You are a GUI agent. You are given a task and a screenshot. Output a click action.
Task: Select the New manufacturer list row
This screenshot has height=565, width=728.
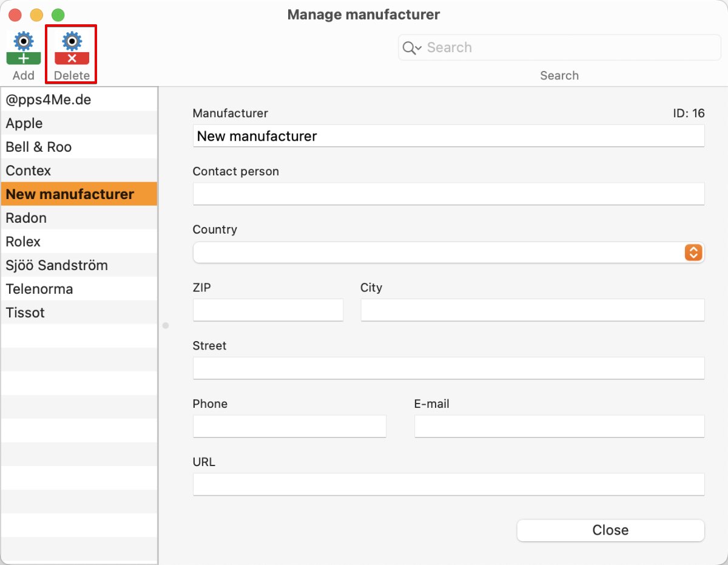point(79,194)
